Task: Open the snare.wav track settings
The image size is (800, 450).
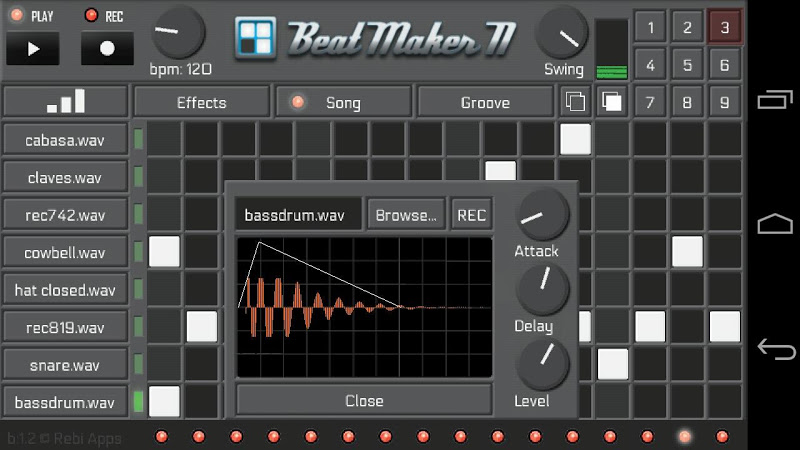Action: 65,364
